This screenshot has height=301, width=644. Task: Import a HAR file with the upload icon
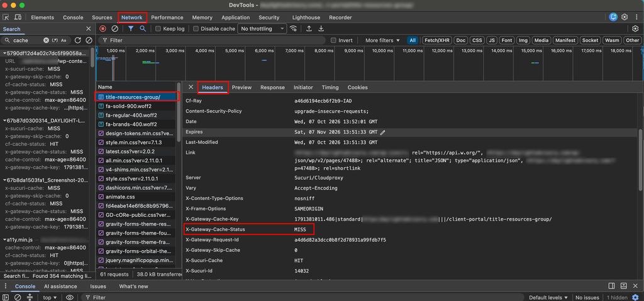click(x=309, y=29)
